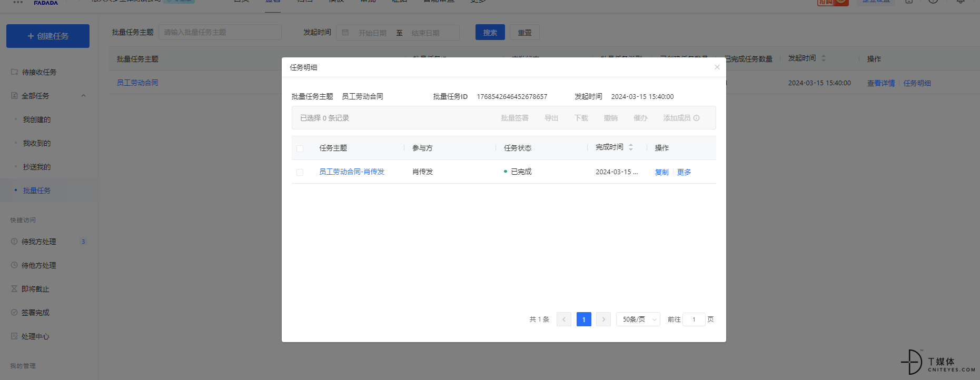Click page number 1 button

584,319
